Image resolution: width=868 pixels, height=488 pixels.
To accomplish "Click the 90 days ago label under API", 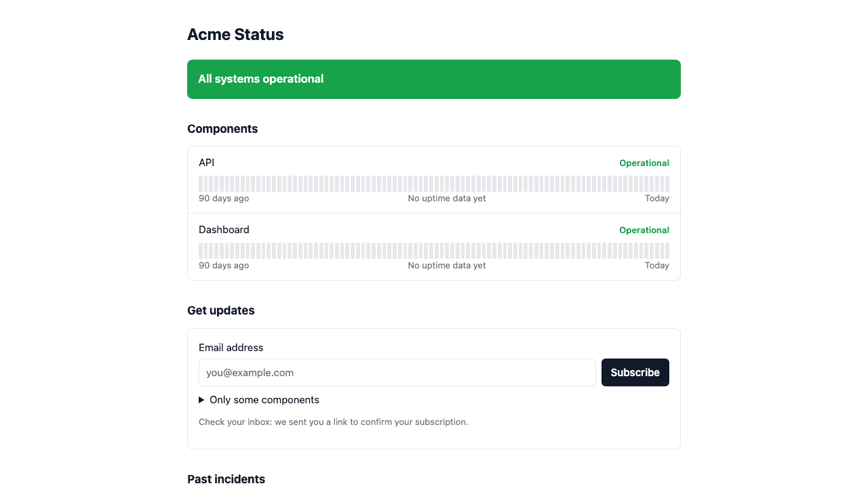I will (224, 199).
